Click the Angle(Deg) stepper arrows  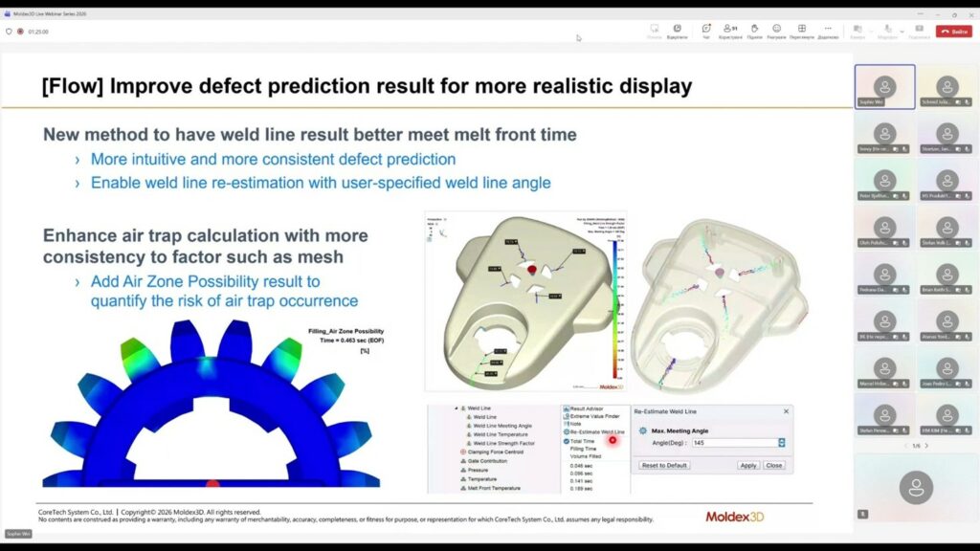pyautogui.click(x=782, y=442)
